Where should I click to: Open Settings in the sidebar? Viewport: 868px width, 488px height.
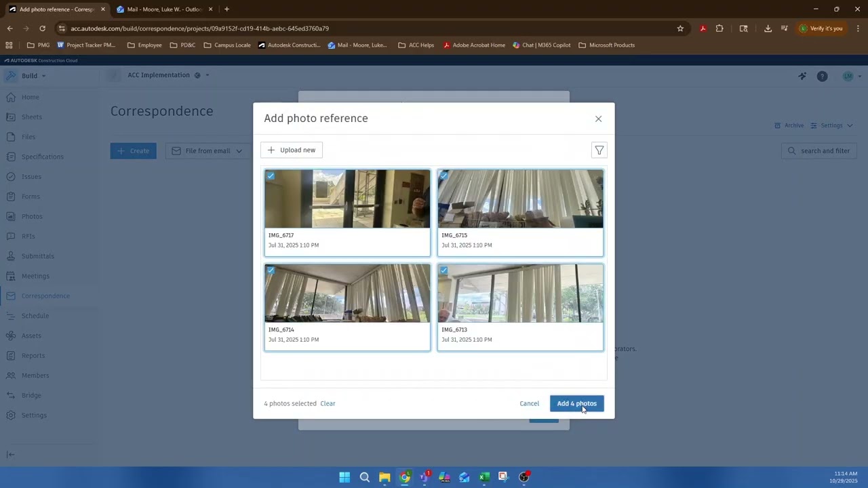coord(34,415)
